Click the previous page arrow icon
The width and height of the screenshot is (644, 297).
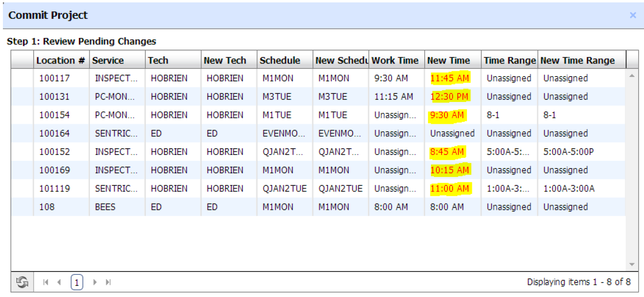59,283
